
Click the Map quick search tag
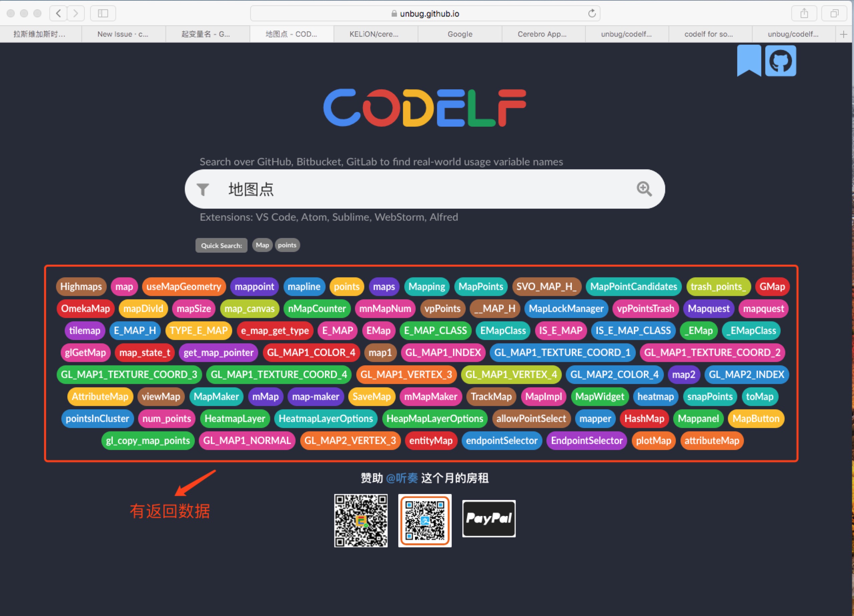[x=262, y=245]
